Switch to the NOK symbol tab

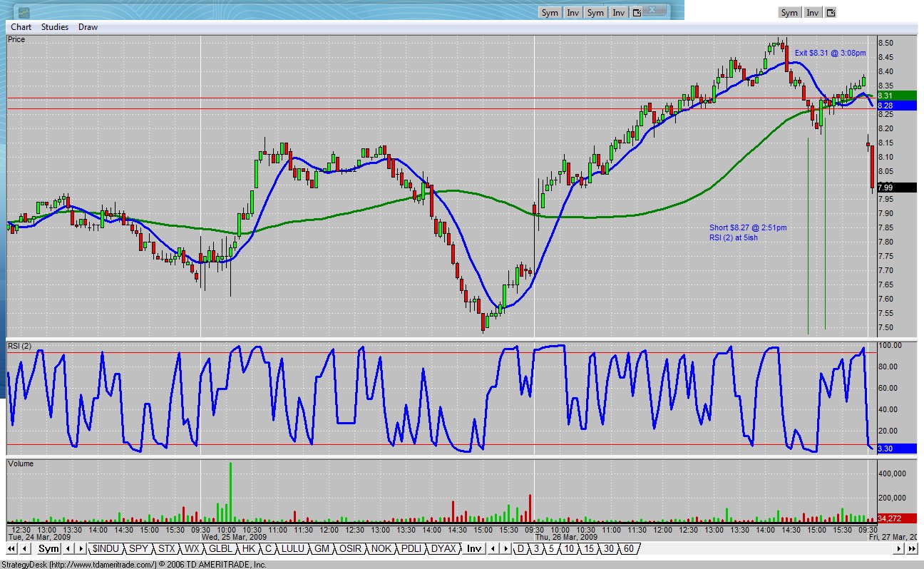(381, 548)
